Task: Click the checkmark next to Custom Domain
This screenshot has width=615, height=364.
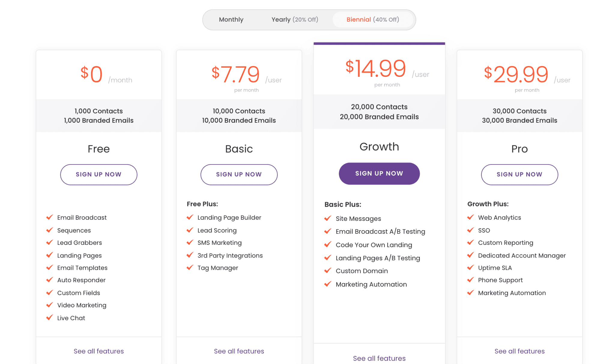Action: pyautogui.click(x=328, y=270)
